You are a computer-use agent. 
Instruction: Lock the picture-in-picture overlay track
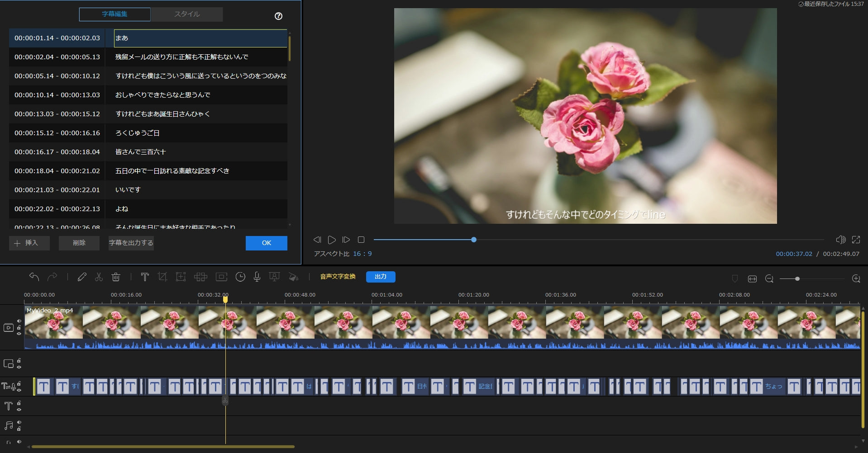click(19, 361)
